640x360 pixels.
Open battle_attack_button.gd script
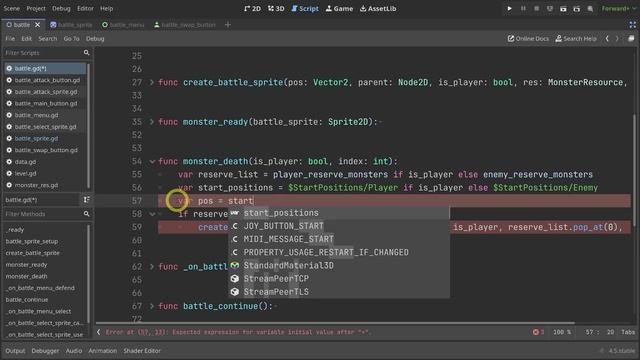point(45,80)
